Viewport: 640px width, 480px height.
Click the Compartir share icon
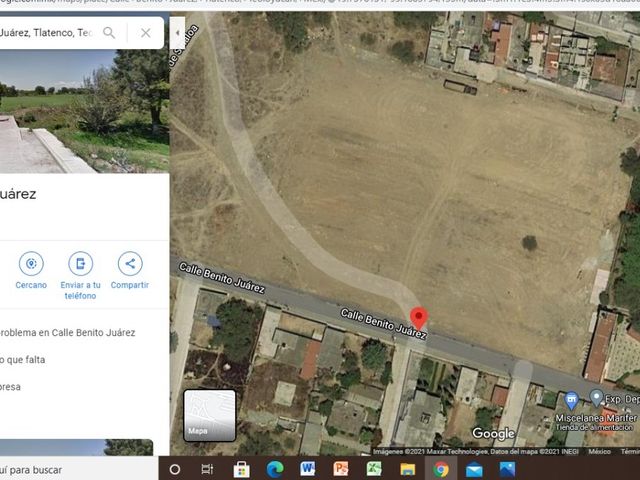click(130, 264)
